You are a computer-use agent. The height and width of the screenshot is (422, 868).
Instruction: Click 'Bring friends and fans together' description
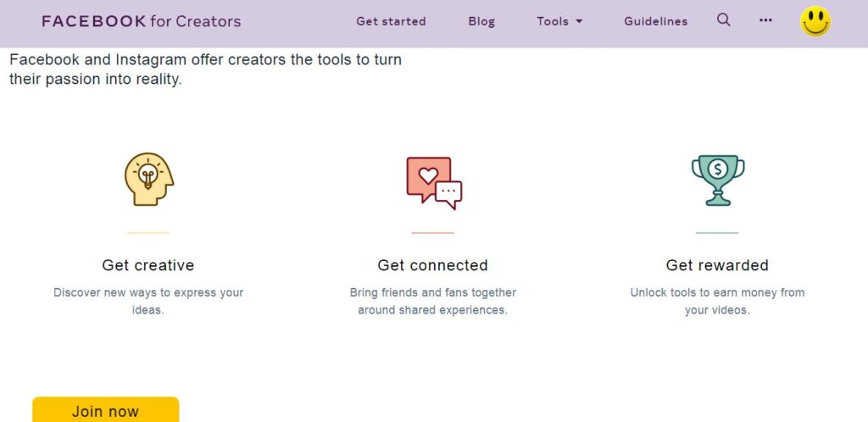pos(432,302)
